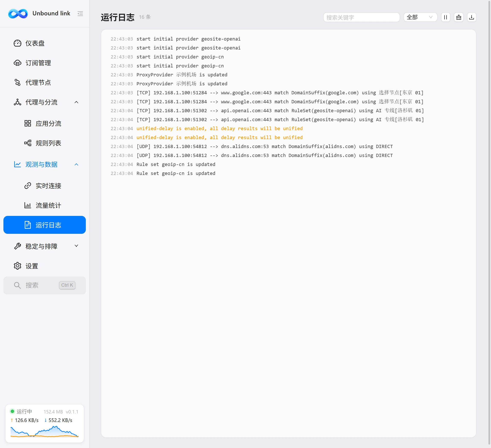The height and width of the screenshot is (448, 491).
Task: Click the 16 条 log count label
Action: 145,17
